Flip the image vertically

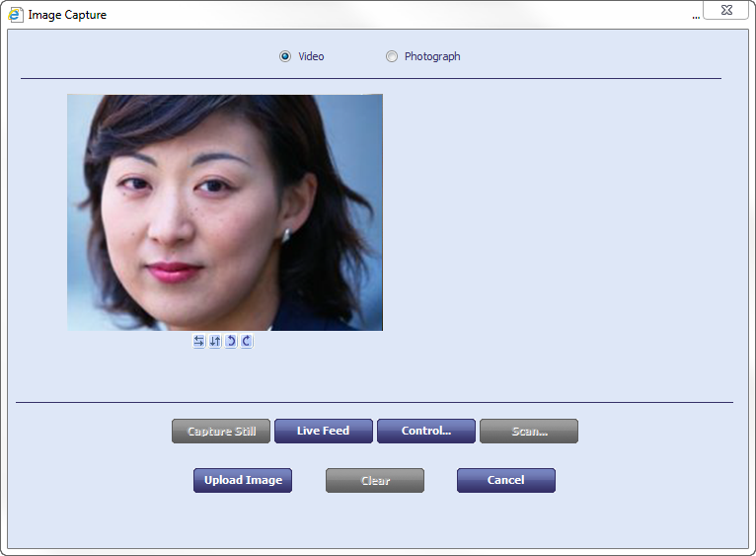[215, 341]
